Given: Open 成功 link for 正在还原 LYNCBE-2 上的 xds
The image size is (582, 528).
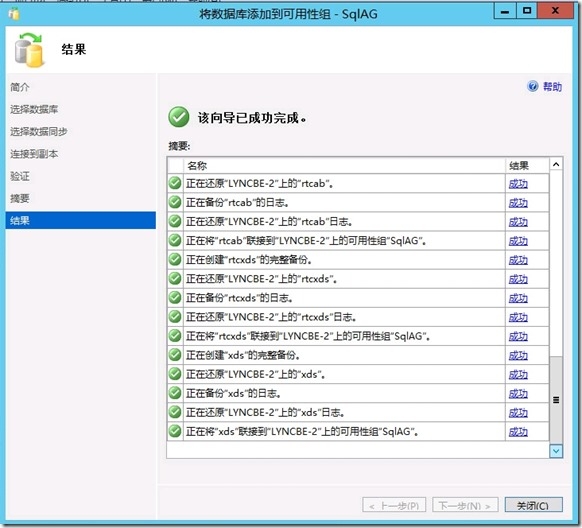Looking at the screenshot, I should click(x=518, y=374).
